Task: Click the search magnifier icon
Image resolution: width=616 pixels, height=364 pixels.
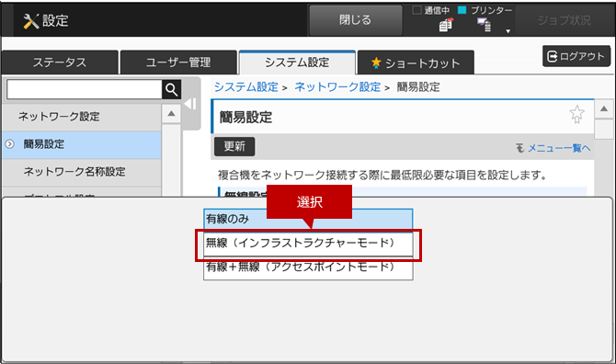Action: click(172, 90)
